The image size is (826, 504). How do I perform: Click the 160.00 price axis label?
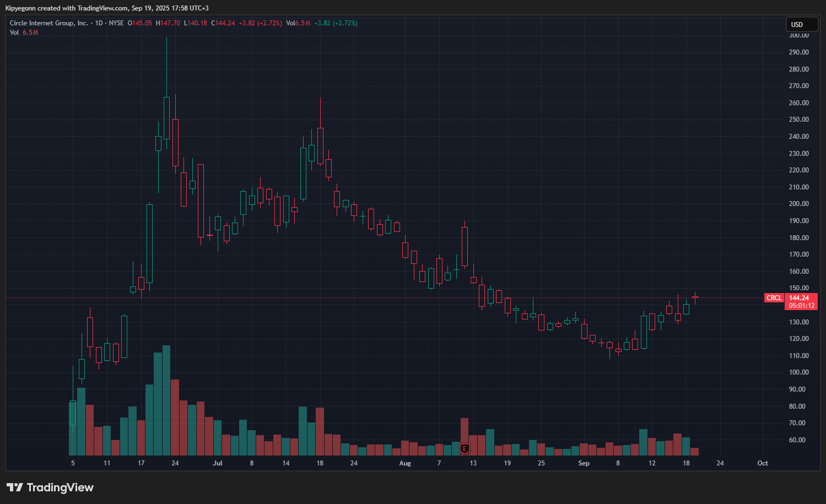799,272
